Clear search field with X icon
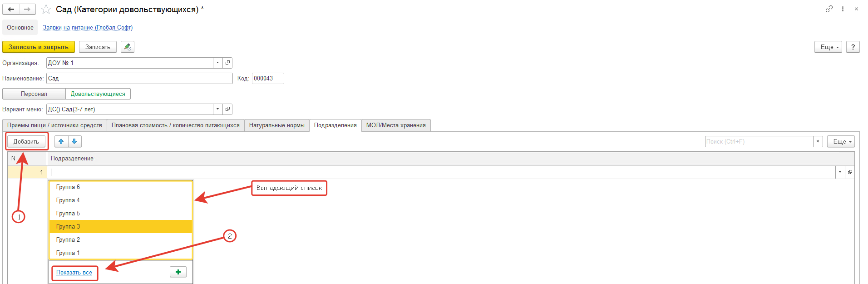Viewport: 868px width, 284px height. point(818,141)
